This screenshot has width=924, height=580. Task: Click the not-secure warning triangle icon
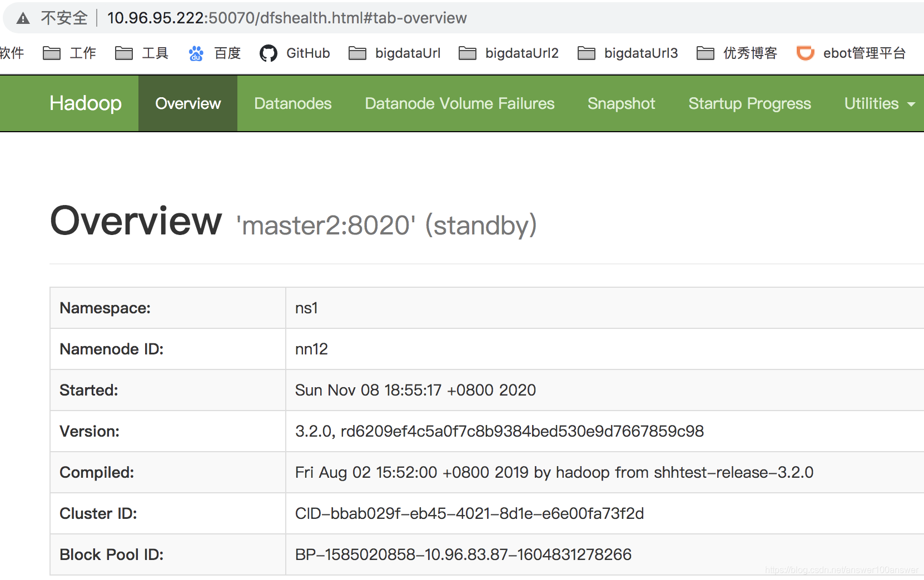[23, 18]
